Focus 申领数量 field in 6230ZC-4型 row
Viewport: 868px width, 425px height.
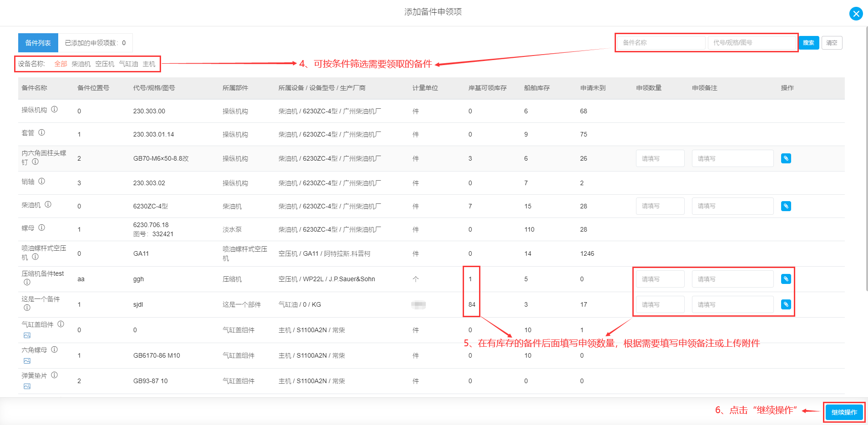tap(660, 206)
